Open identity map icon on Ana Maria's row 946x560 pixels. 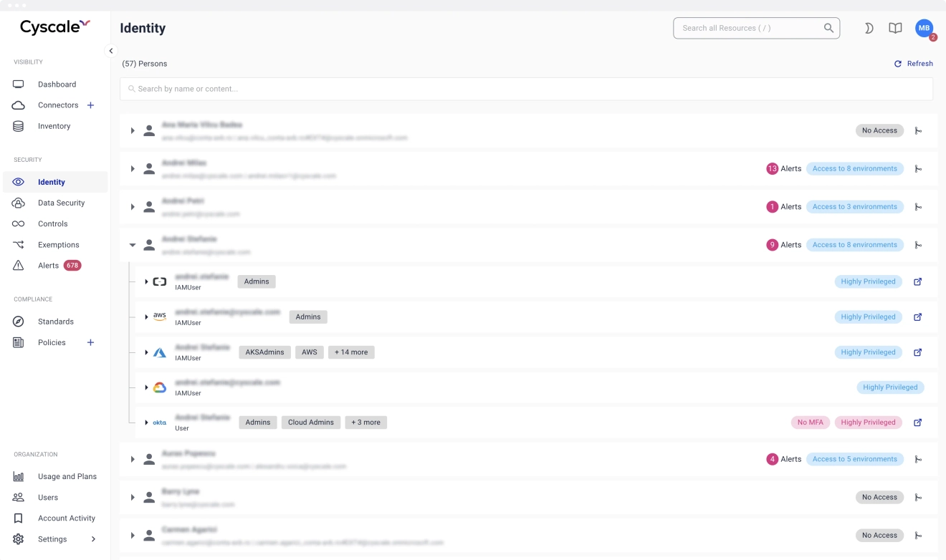point(919,130)
